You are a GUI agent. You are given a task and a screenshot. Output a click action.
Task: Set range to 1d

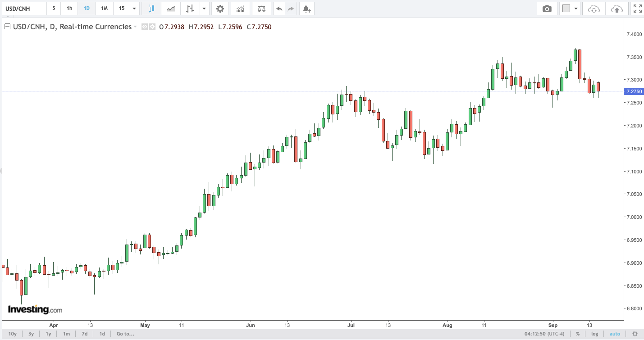(x=102, y=334)
